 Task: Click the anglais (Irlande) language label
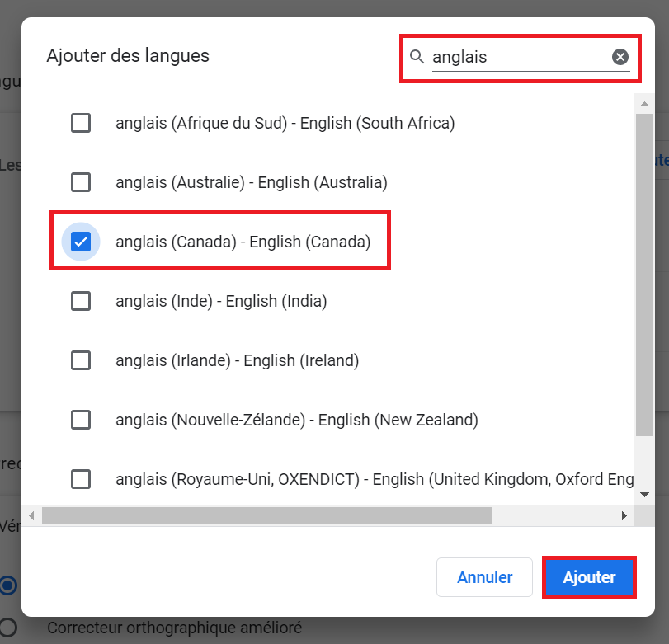point(238,360)
